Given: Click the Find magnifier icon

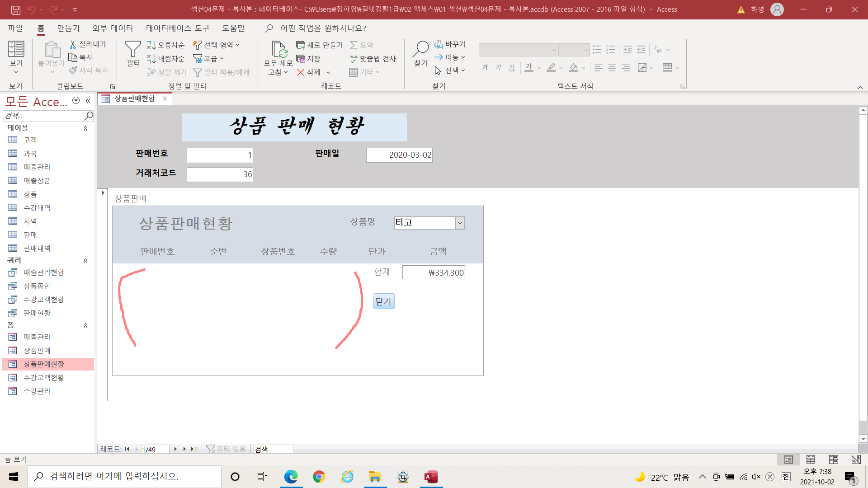Looking at the screenshot, I should [x=420, y=49].
